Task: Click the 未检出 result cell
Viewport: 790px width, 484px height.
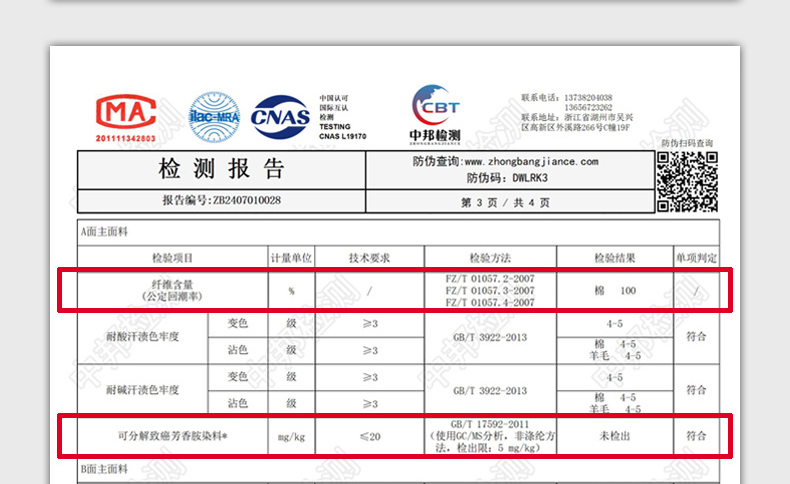Action: tap(614, 436)
